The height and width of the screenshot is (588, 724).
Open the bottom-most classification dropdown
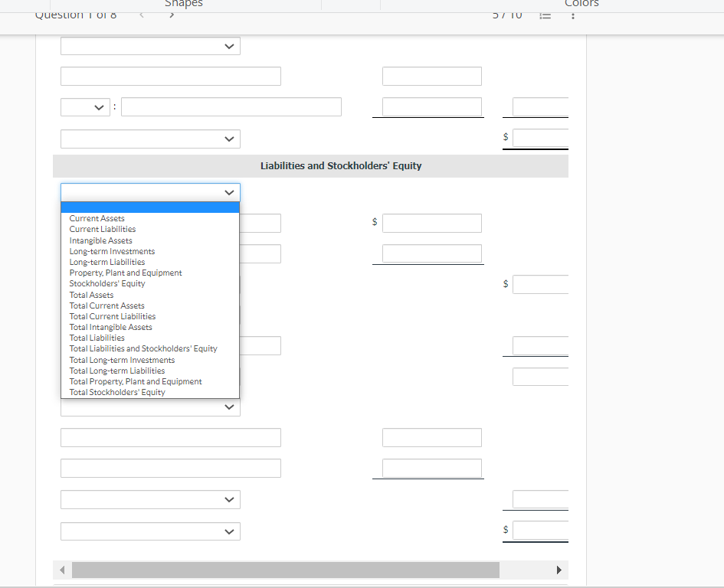(149, 531)
